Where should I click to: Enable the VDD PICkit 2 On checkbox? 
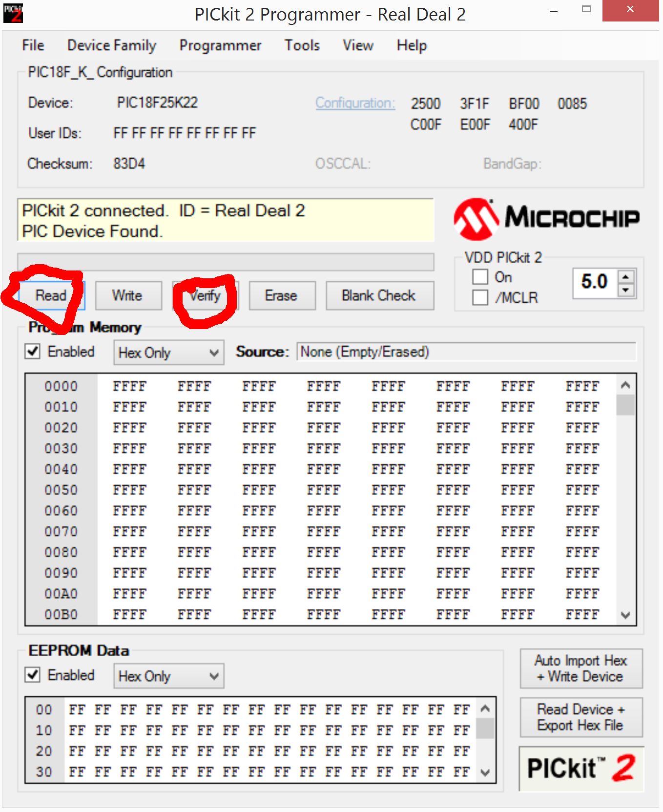pos(480,277)
